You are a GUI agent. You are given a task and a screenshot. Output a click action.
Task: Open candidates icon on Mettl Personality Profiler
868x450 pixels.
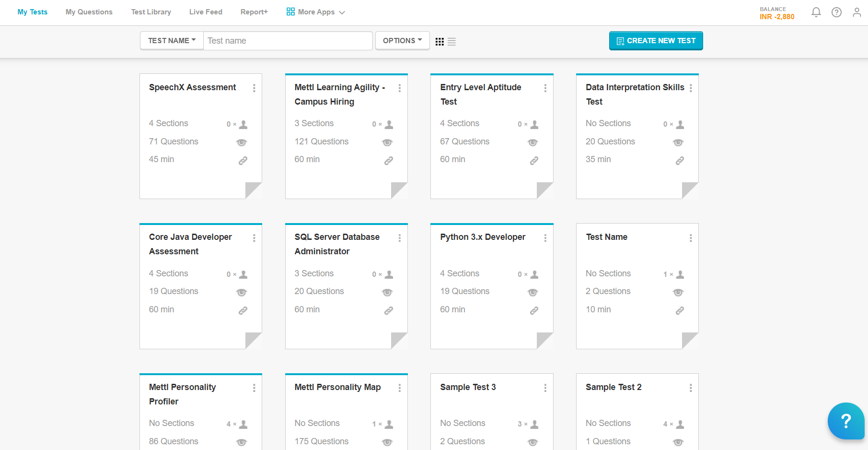pos(243,424)
